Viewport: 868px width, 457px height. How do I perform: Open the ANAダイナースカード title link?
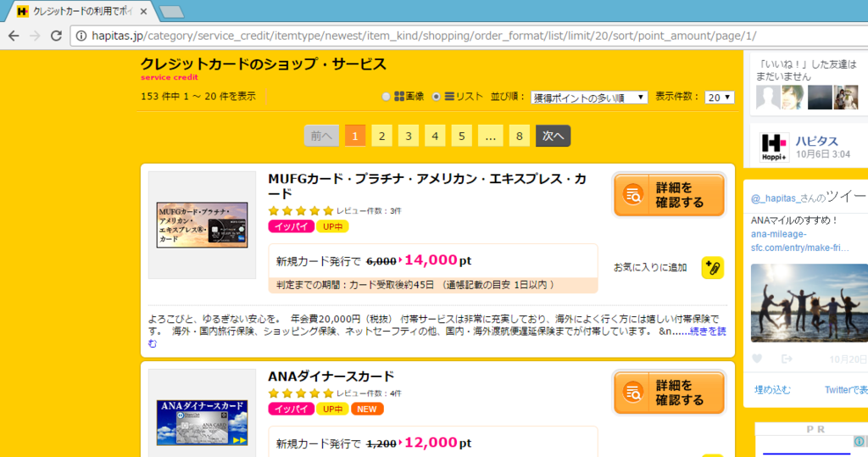331,376
